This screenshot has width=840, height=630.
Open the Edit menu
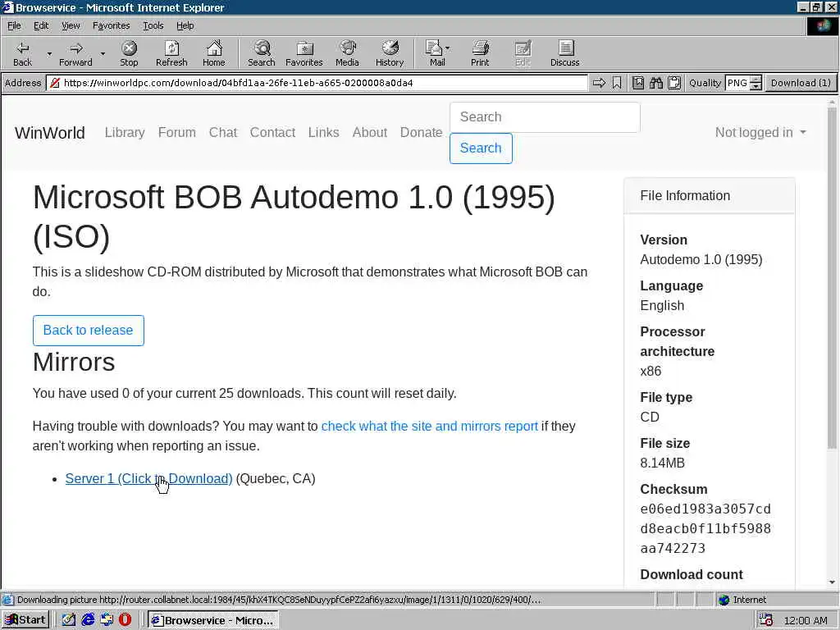41,25
